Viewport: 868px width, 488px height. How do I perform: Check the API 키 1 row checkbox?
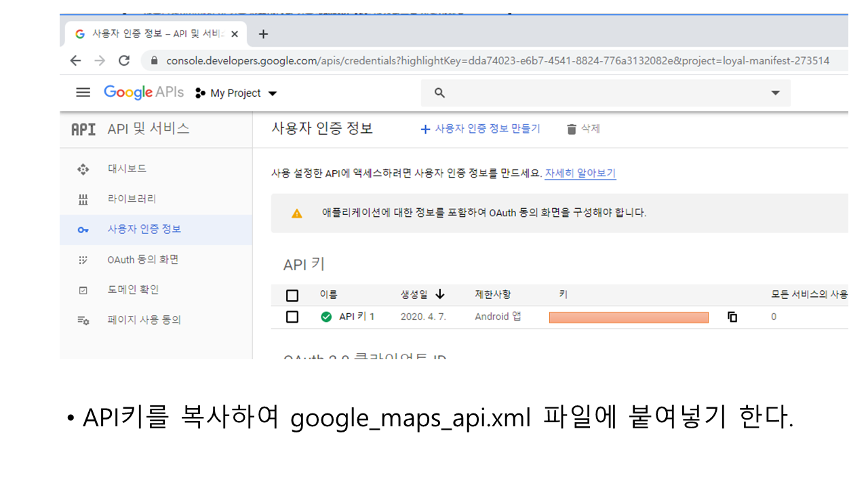point(292,317)
